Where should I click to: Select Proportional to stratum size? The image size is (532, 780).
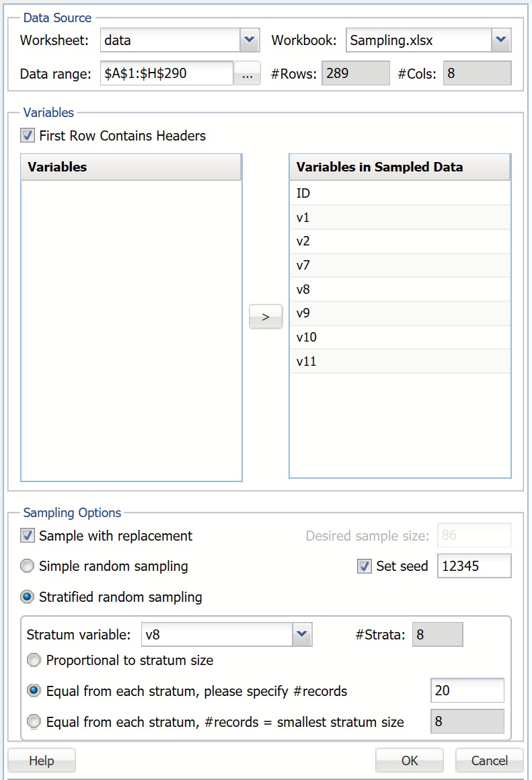click(x=34, y=660)
